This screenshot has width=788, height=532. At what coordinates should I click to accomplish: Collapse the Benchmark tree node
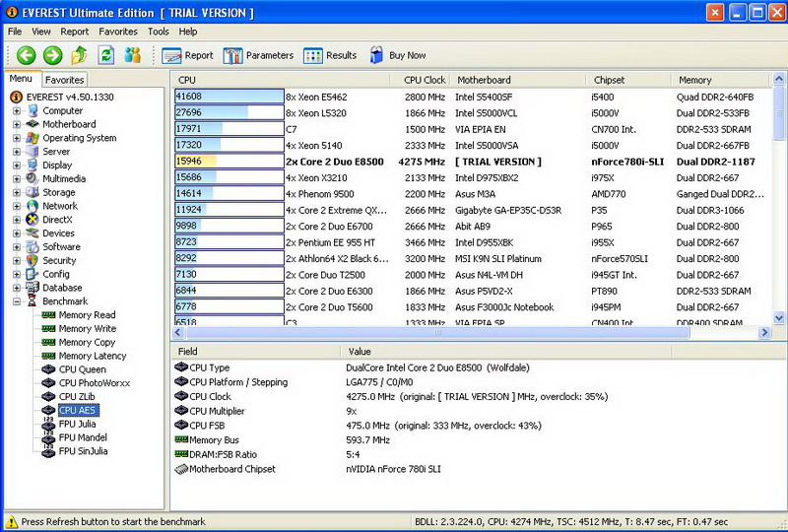click(x=17, y=301)
